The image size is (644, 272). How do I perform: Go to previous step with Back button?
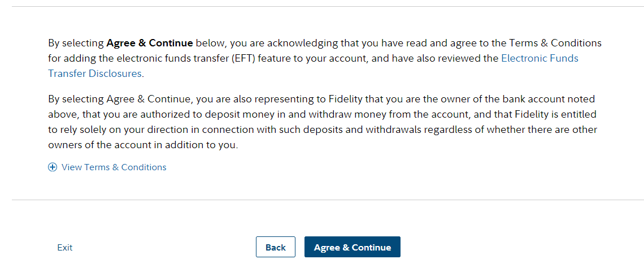(x=276, y=247)
